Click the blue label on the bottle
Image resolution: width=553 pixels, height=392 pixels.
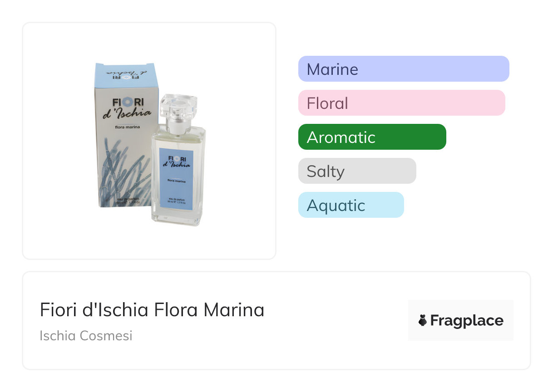(176, 179)
